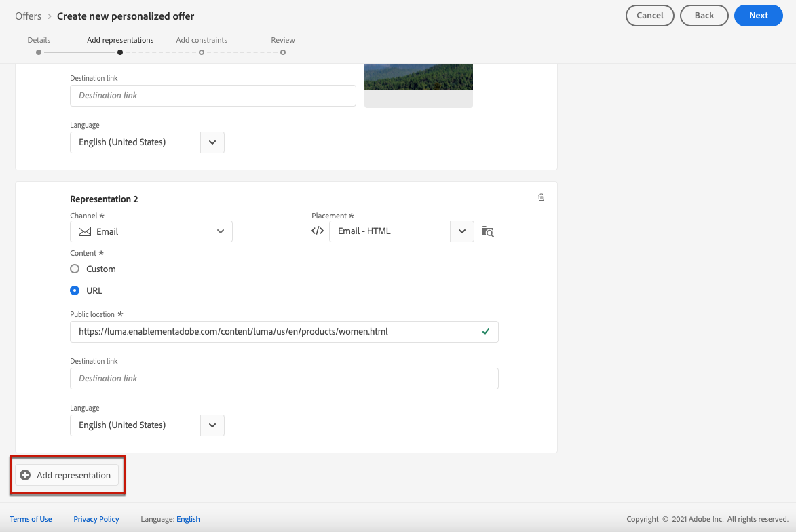The height and width of the screenshot is (532, 796).
Task: Jump to the Review step
Action: point(283,40)
